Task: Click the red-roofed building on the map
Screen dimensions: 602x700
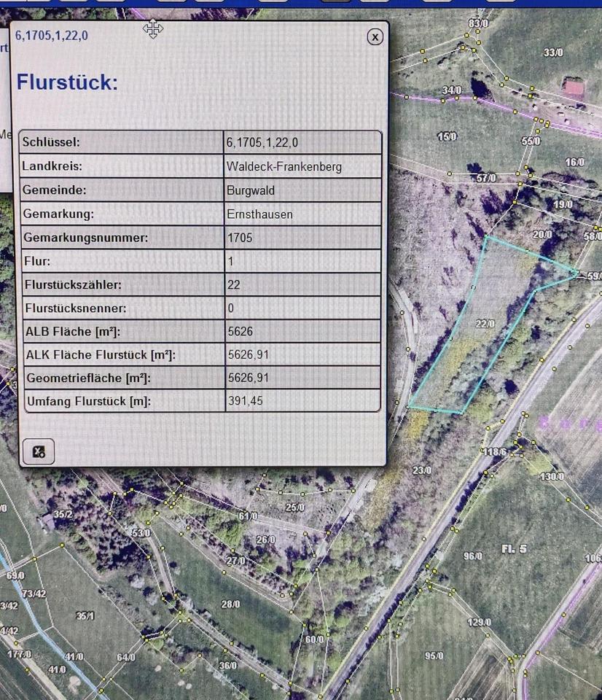Action: pyautogui.click(x=574, y=90)
